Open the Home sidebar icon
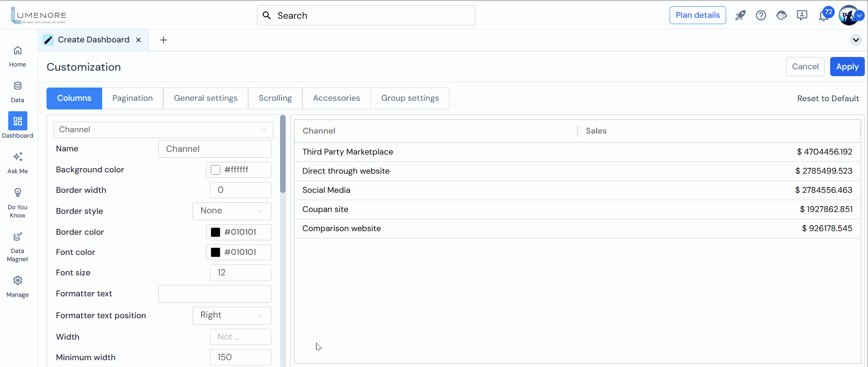 click(x=17, y=51)
